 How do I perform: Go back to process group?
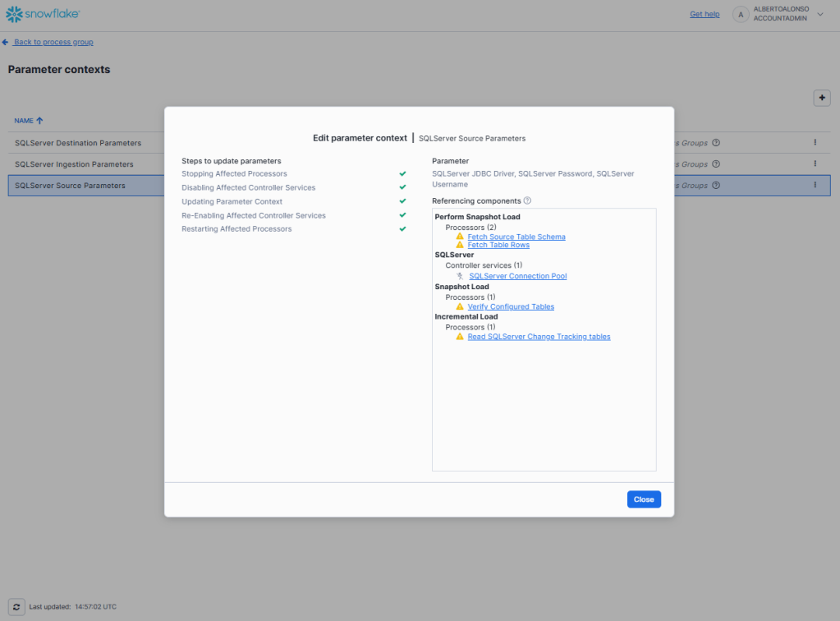tap(53, 42)
